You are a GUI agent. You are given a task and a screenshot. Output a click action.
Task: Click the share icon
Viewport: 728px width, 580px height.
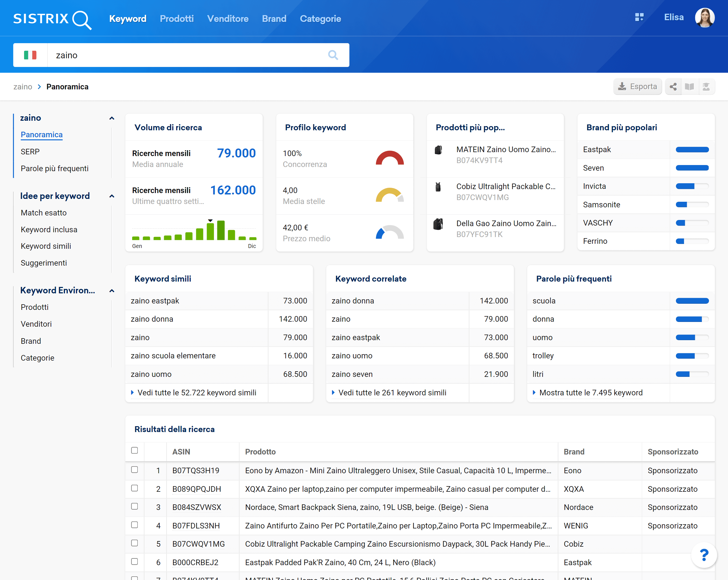point(673,87)
